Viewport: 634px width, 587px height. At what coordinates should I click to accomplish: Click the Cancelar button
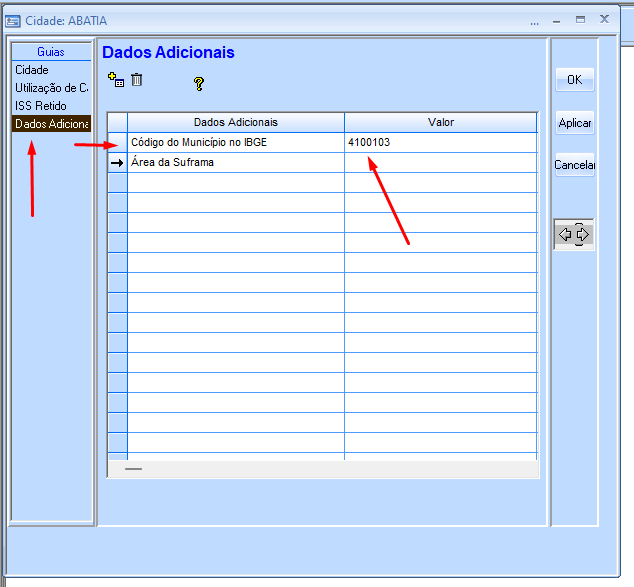point(575,165)
